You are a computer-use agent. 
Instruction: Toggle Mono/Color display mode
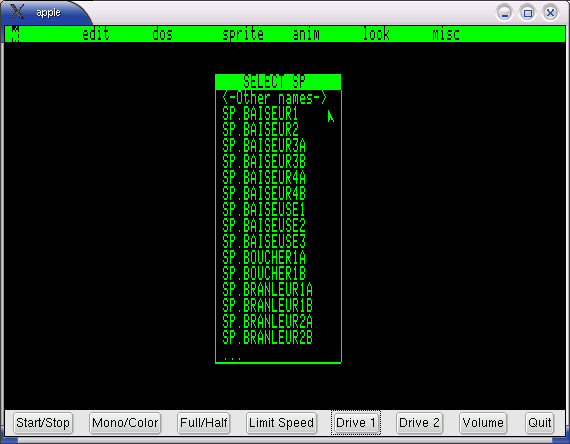125,423
